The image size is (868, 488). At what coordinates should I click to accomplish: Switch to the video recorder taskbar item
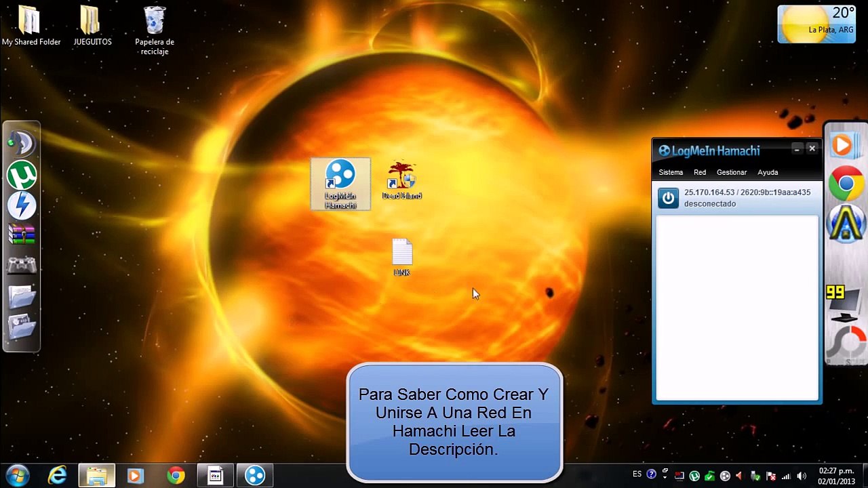click(216, 476)
